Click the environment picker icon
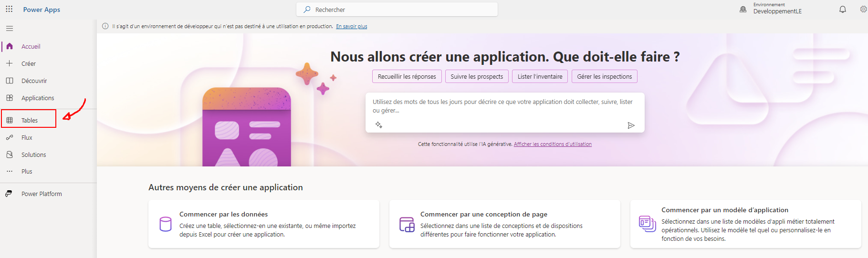Viewport: 868px width, 258px height. [x=743, y=9]
